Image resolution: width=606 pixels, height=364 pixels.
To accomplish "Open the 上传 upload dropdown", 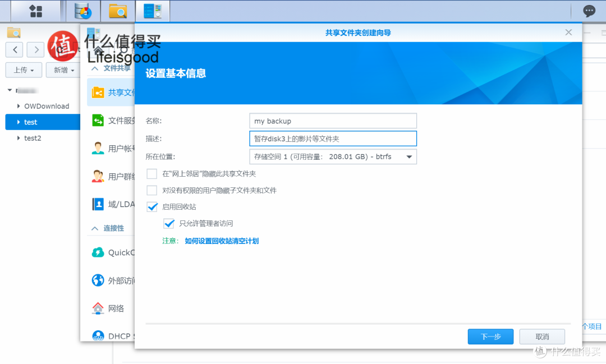I will [x=24, y=70].
